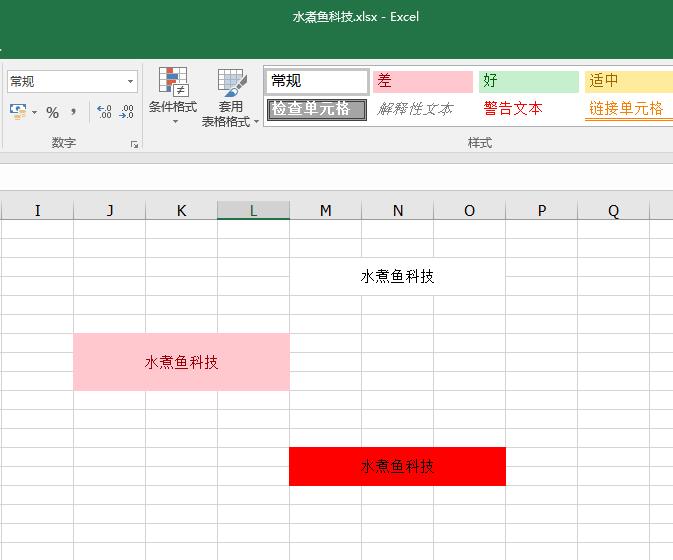Apply the 适中 neutral cell style

[628, 82]
